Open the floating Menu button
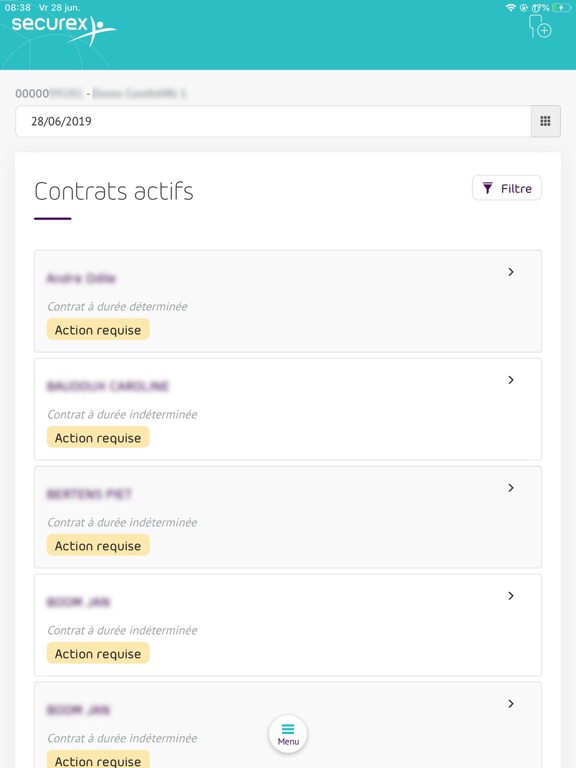 [288, 735]
